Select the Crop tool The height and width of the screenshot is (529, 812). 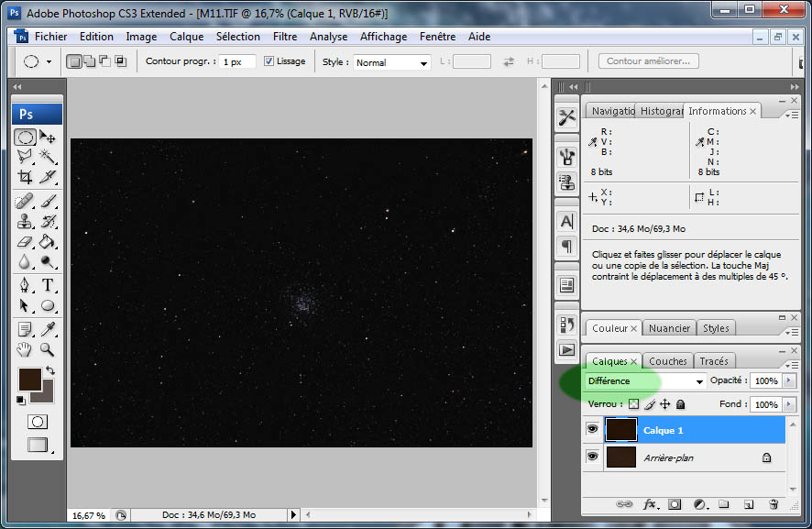click(x=25, y=177)
